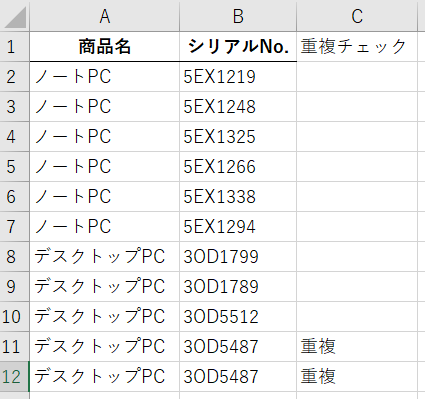Click empty cell C10 beside 3OD5512

tap(357, 317)
